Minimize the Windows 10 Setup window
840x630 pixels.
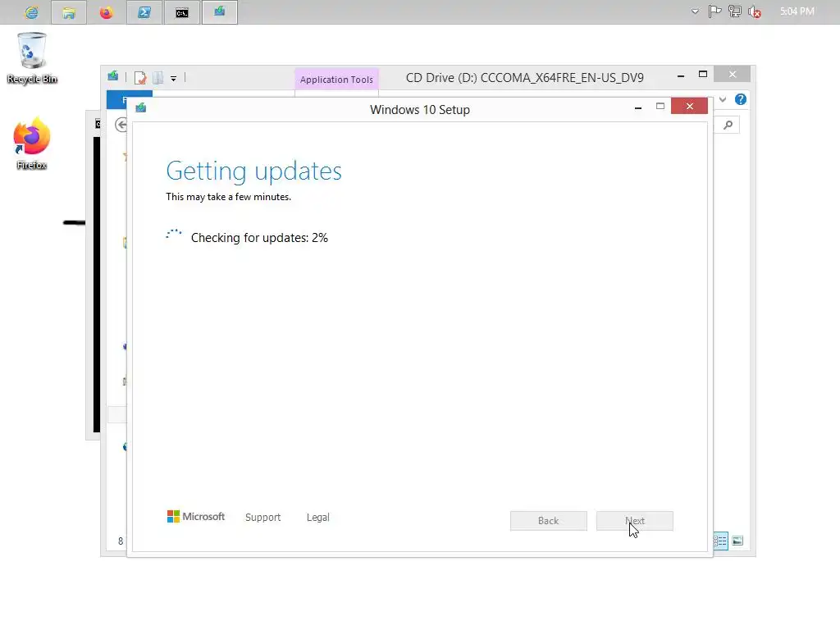pos(638,107)
